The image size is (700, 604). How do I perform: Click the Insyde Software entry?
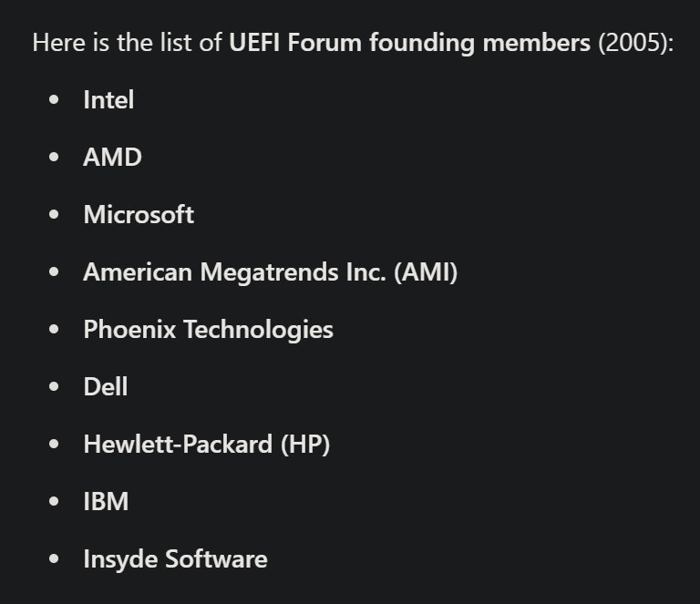pos(175,559)
